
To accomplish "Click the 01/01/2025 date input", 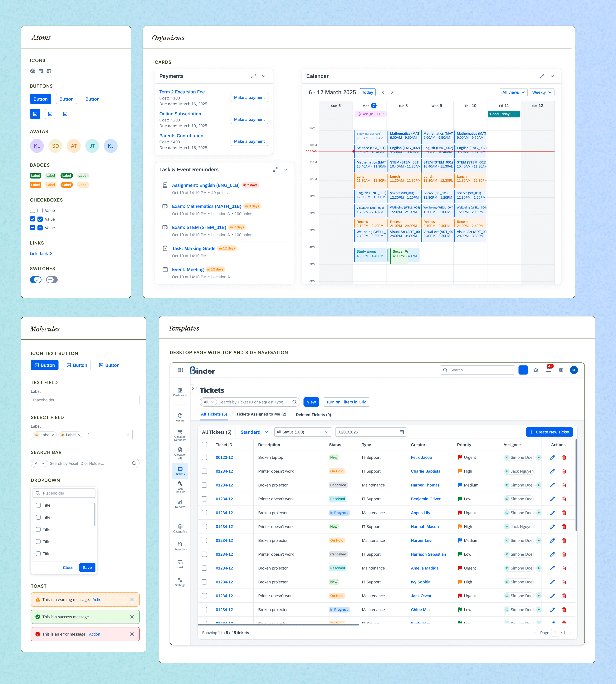I will (x=371, y=432).
